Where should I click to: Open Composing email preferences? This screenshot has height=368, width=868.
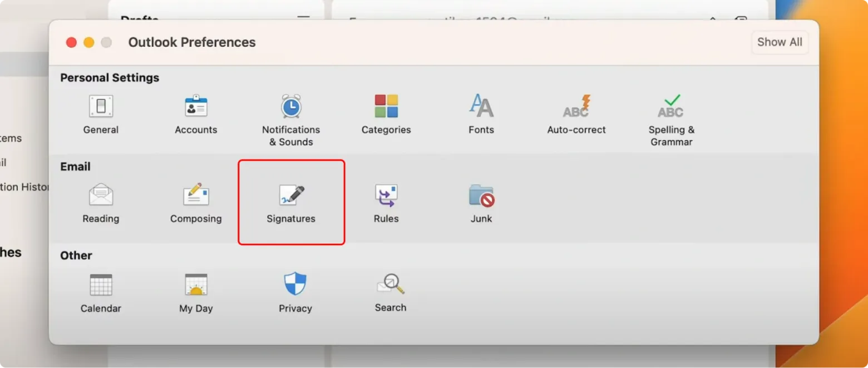(x=196, y=203)
